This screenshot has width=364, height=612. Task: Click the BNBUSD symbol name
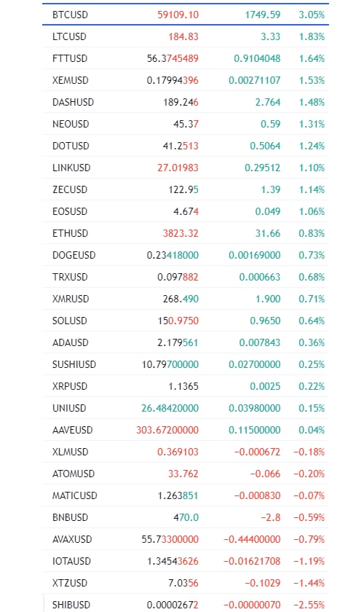point(70,517)
